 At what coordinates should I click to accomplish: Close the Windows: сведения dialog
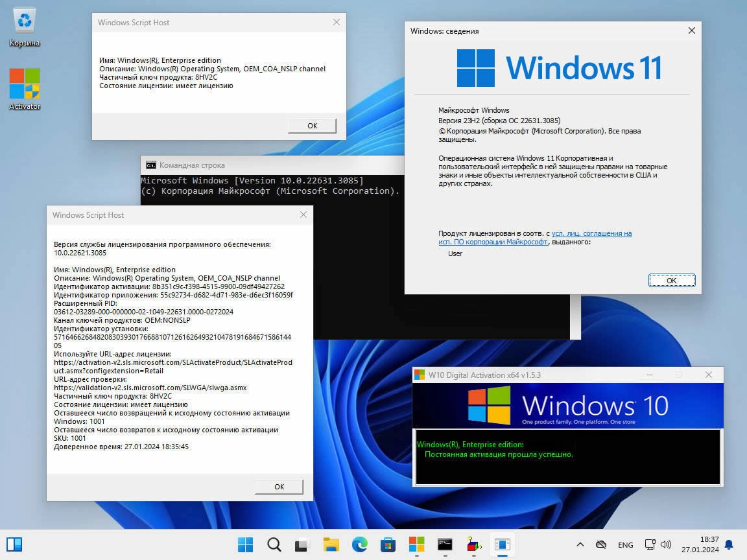(692, 30)
